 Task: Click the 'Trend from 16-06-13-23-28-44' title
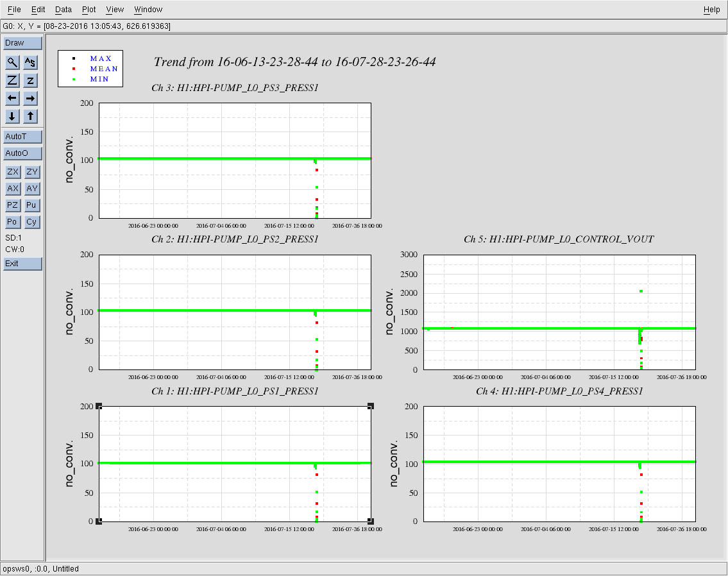click(295, 62)
